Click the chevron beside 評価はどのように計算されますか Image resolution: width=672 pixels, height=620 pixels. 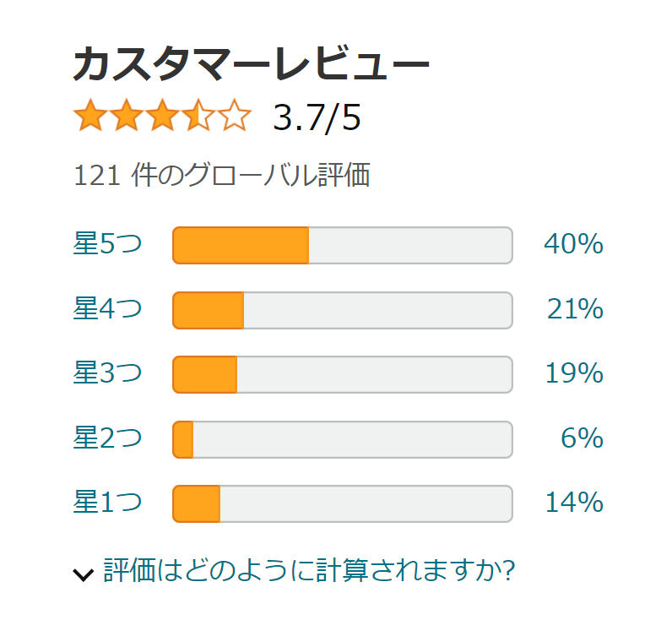(84, 574)
